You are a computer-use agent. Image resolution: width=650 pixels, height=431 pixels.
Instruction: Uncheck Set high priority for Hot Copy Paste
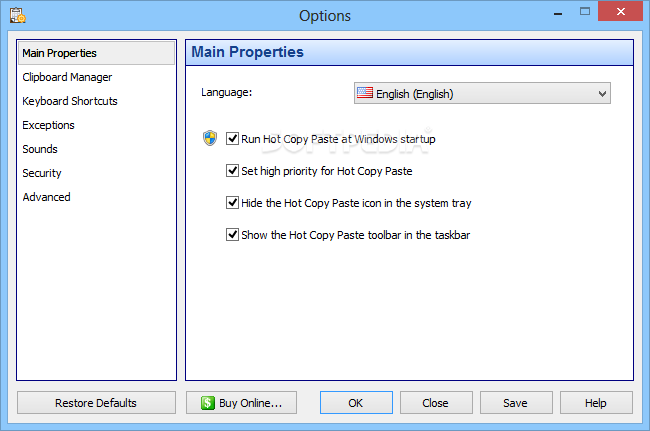[232, 170]
